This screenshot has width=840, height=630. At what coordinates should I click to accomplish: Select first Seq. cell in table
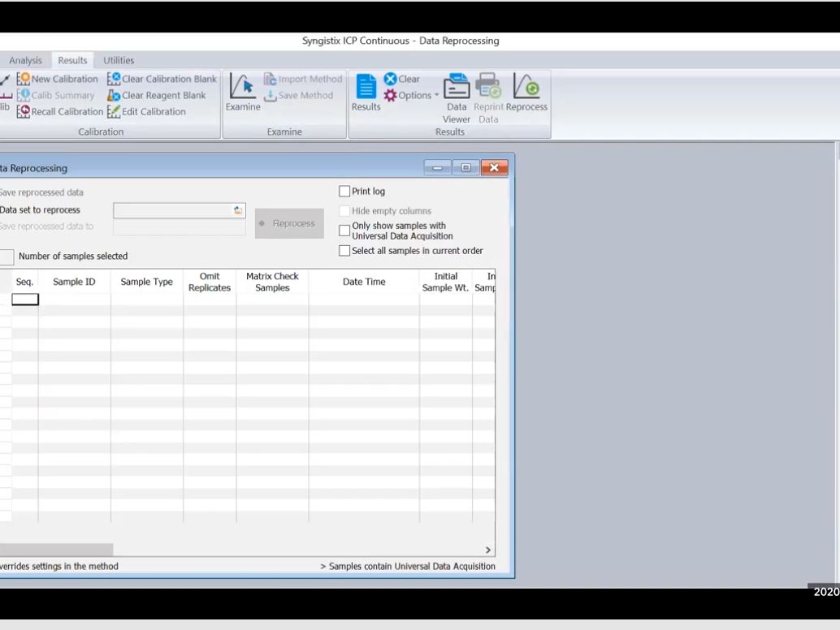coord(25,300)
